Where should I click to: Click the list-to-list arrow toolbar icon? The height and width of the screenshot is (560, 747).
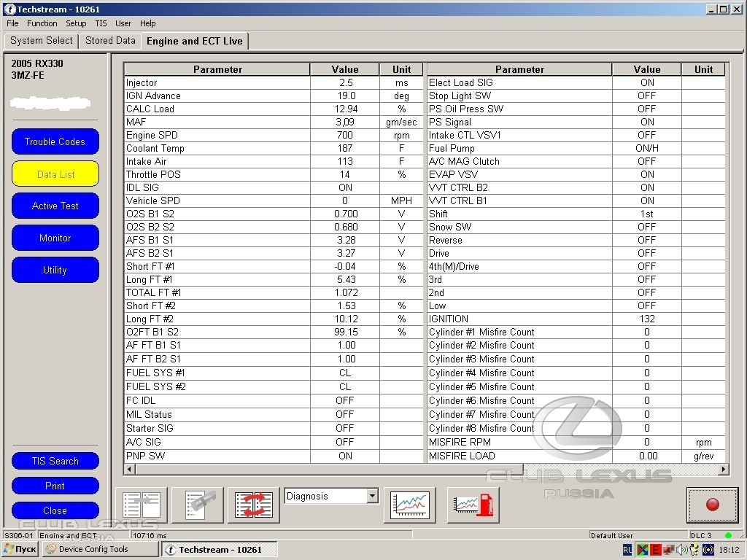142,505
